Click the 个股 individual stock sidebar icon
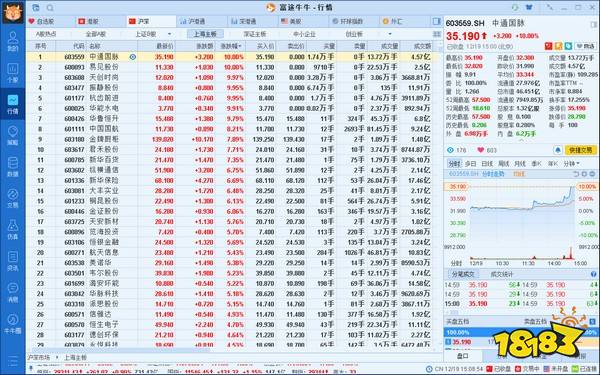 click(x=13, y=72)
